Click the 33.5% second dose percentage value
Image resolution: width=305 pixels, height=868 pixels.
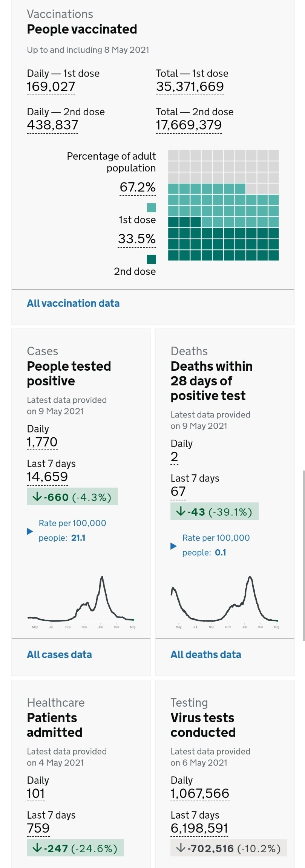pyautogui.click(x=137, y=239)
